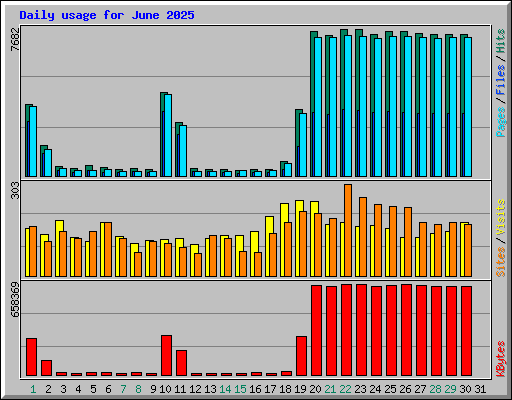Click the 'Sites' legend label

pyautogui.click(x=501, y=262)
